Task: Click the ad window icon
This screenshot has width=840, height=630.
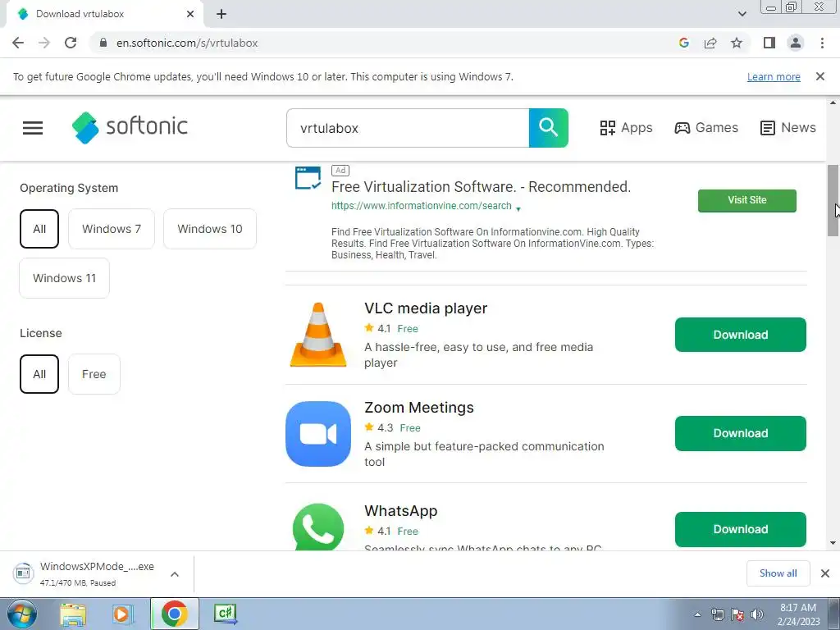Action: (308, 178)
